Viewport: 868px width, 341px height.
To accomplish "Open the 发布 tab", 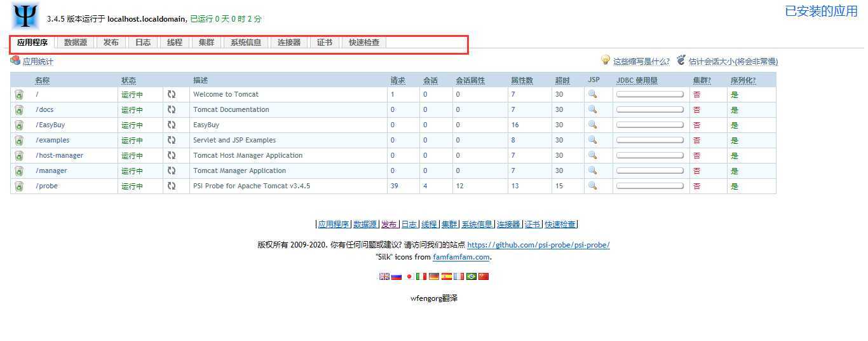I will [x=111, y=43].
